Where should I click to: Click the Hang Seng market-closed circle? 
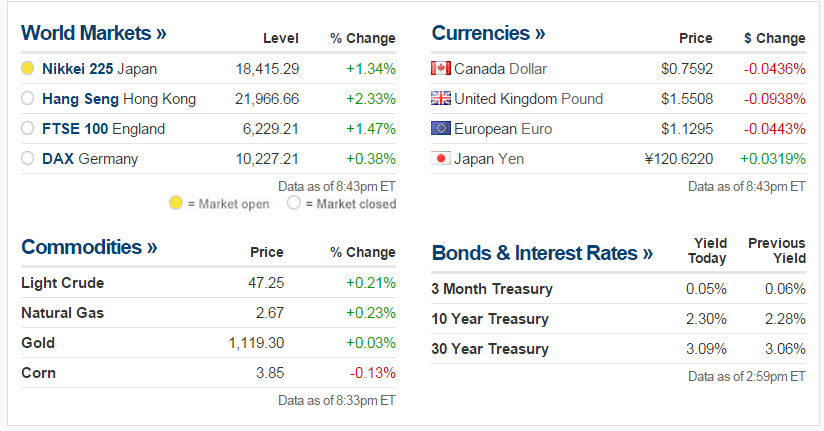coord(28,99)
